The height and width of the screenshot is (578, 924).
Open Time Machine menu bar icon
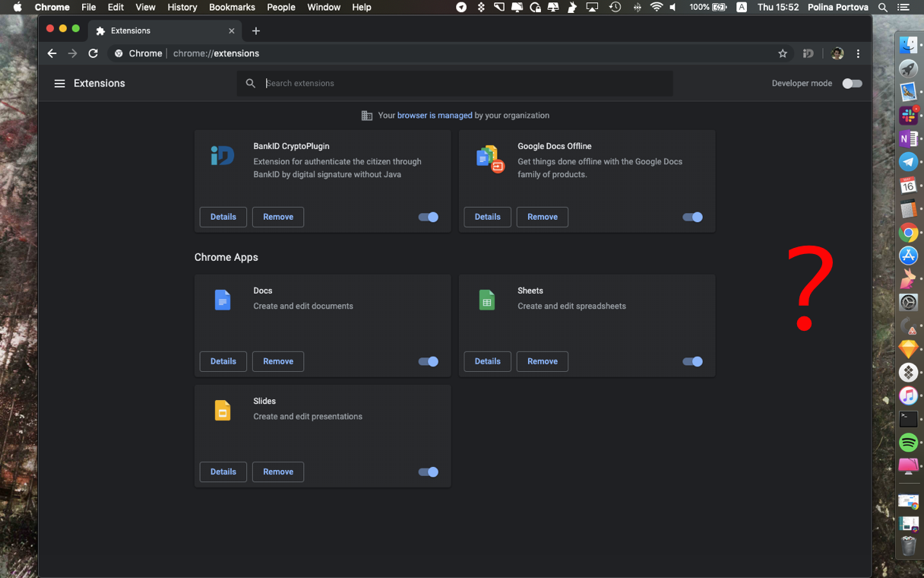coord(615,8)
